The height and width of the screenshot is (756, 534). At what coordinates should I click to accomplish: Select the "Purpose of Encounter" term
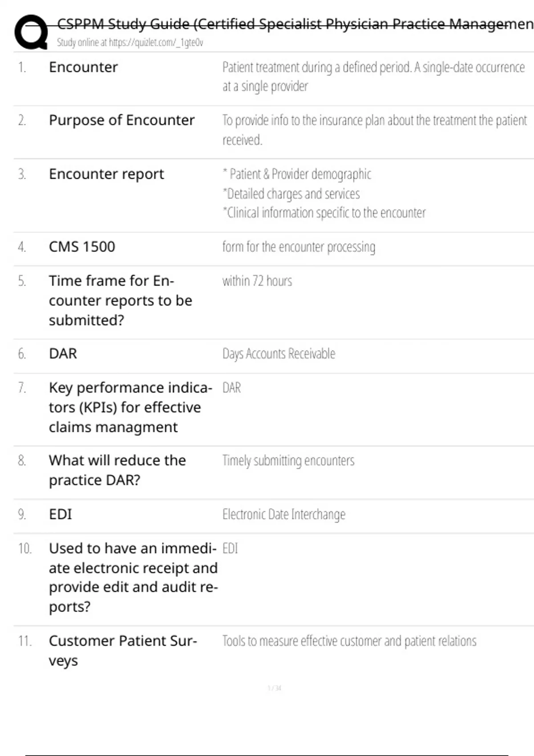pyautogui.click(x=121, y=120)
